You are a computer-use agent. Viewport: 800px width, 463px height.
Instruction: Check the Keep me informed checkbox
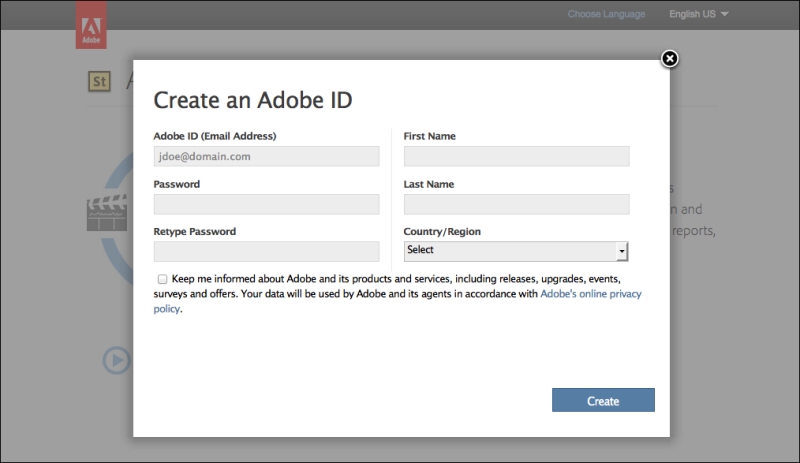pos(162,279)
